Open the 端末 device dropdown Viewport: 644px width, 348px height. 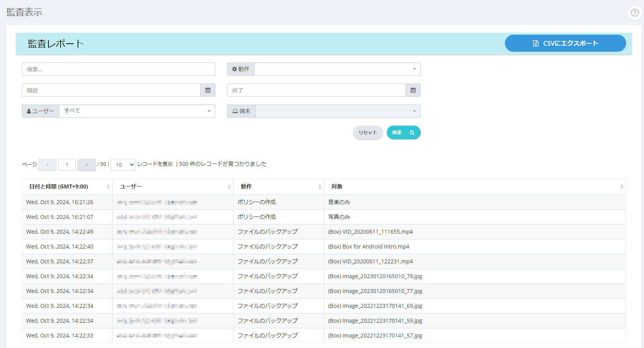338,111
